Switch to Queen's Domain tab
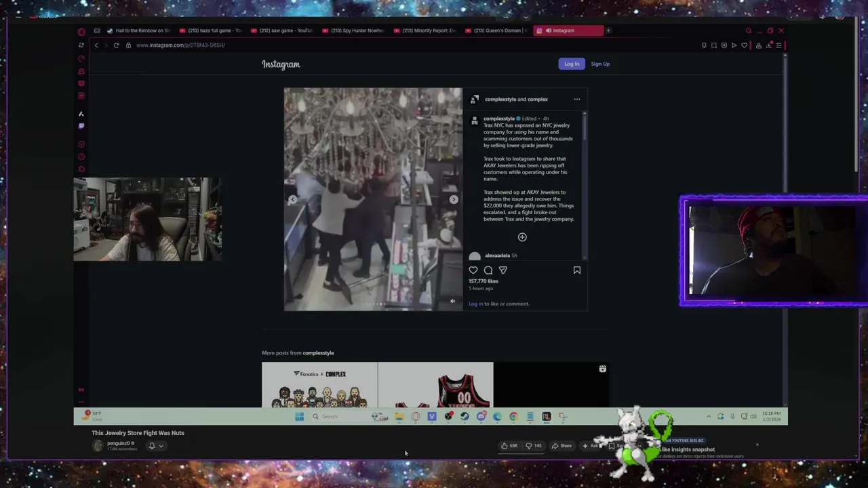This screenshot has width=868, height=488. pos(496,30)
